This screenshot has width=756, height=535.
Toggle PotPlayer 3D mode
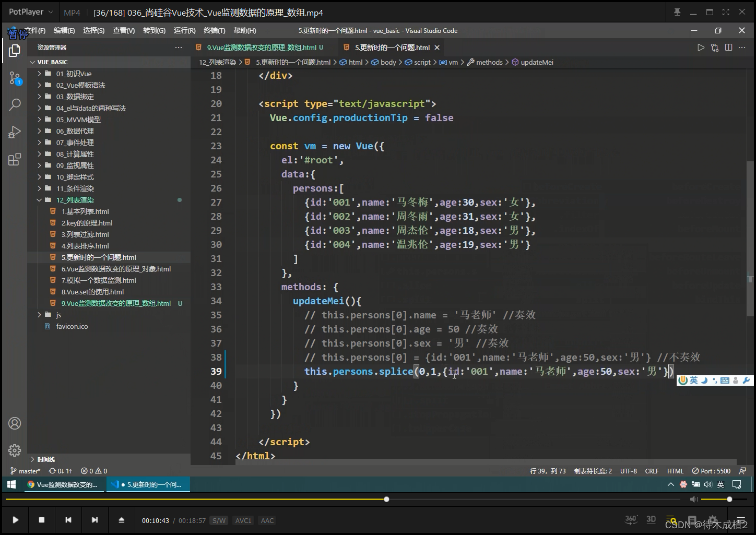pos(651,519)
